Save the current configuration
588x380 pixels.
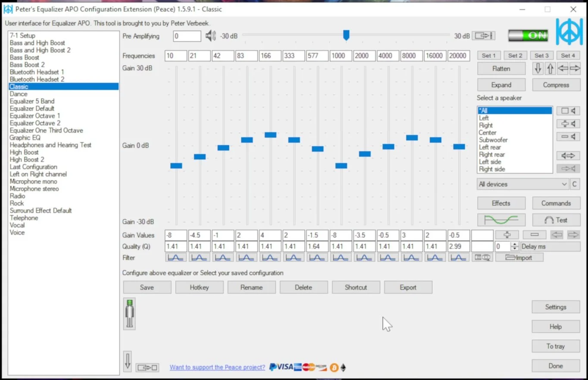tap(147, 287)
